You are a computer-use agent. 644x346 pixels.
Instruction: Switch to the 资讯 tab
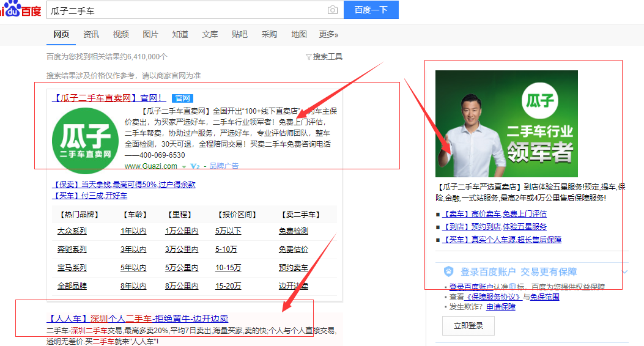[x=91, y=34]
